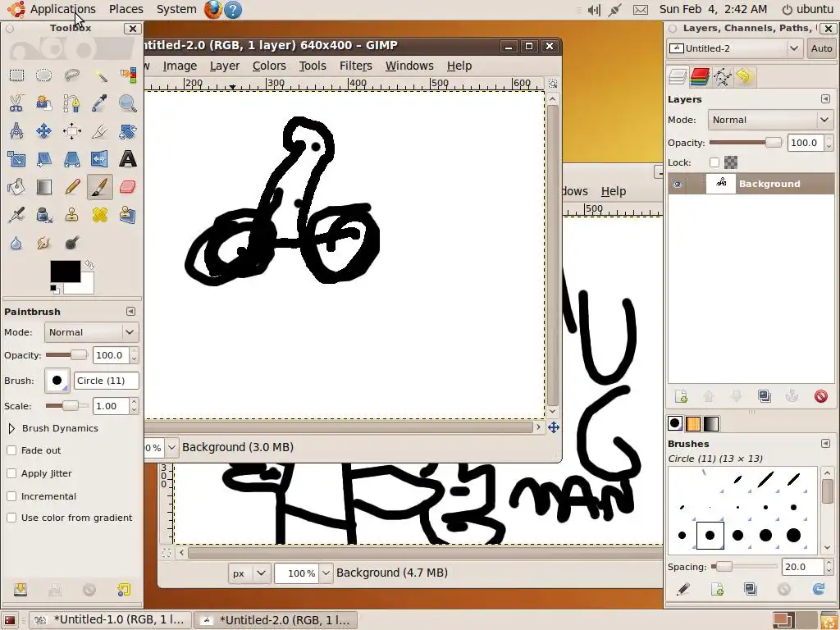The height and width of the screenshot is (630, 840).
Task: Select the Rotate tool
Action: tap(127, 130)
